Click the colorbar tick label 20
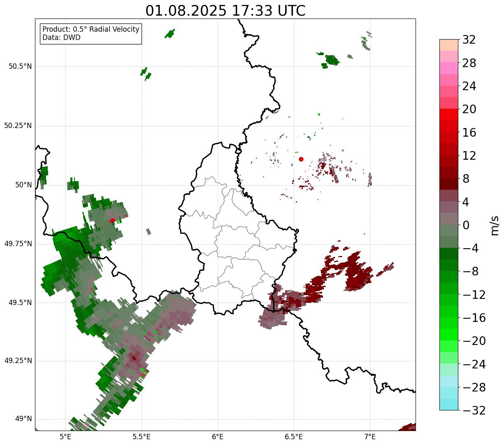 pyautogui.click(x=469, y=110)
